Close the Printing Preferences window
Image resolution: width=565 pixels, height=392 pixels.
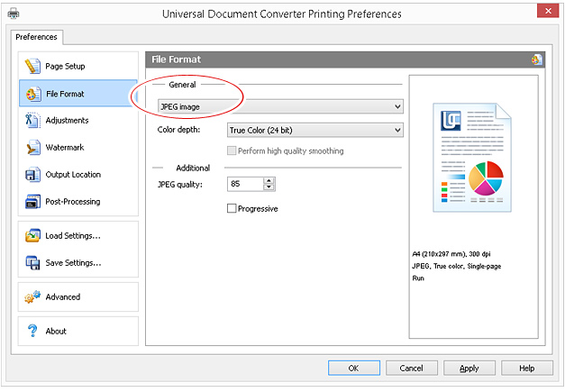pyautogui.click(x=548, y=11)
